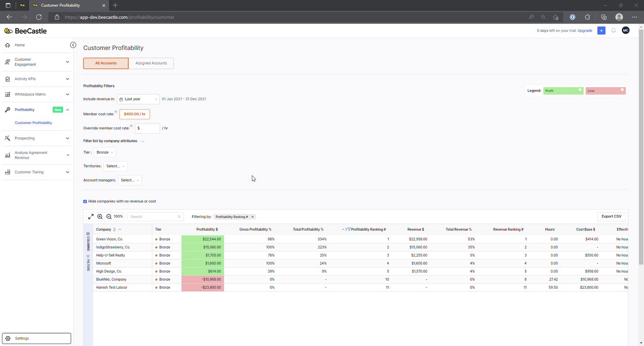644x346 pixels.
Task: Click the BeeCastle logo
Action: pos(25,31)
